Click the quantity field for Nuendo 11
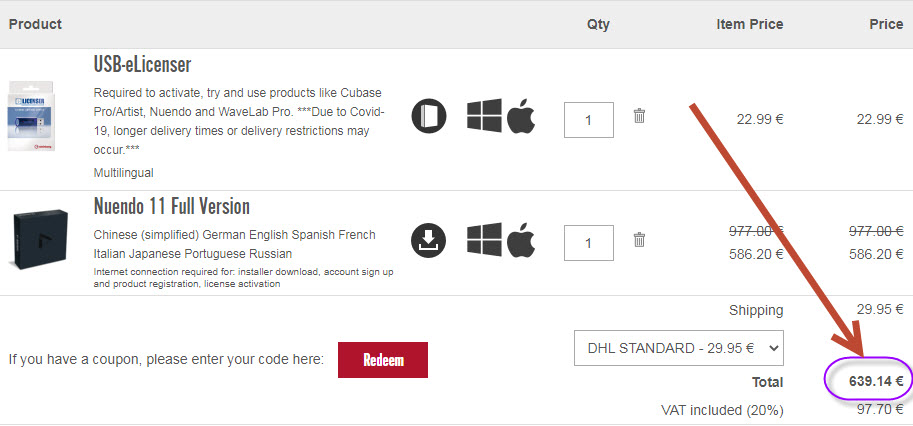 589,243
